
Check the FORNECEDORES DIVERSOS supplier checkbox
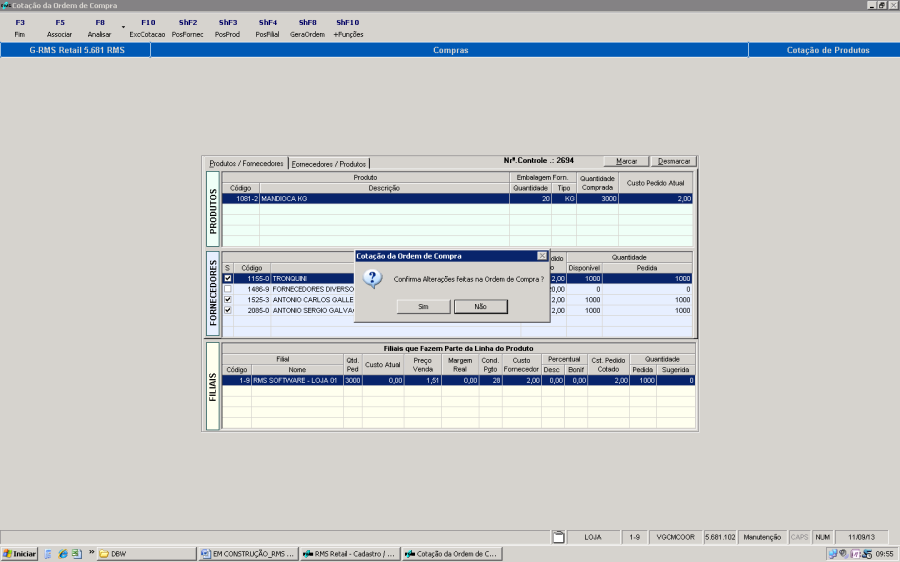[228, 289]
